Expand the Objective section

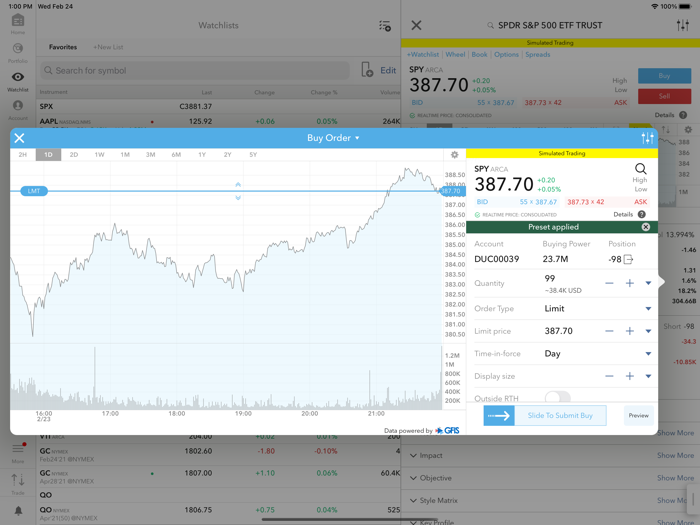pyautogui.click(x=431, y=478)
